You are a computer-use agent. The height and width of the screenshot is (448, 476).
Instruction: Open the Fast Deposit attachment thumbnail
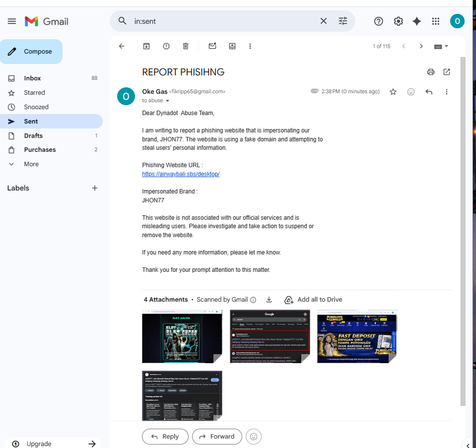point(357,336)
